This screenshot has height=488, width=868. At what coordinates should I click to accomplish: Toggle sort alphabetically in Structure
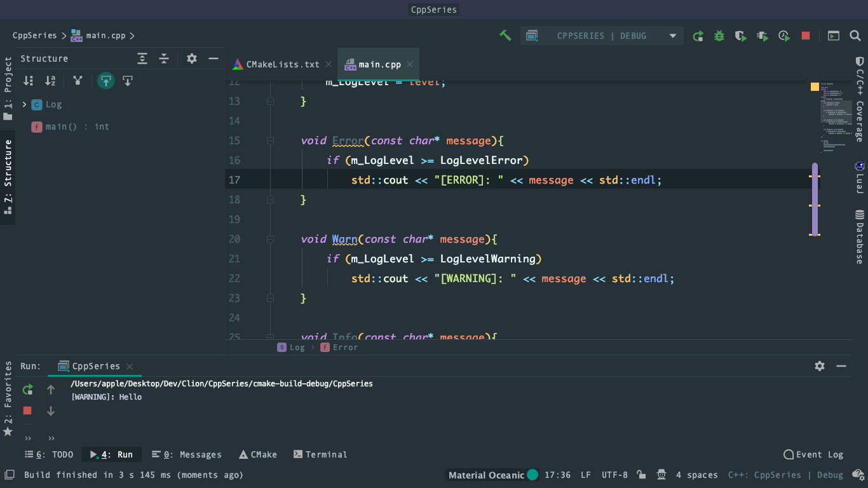pos(50,81)
